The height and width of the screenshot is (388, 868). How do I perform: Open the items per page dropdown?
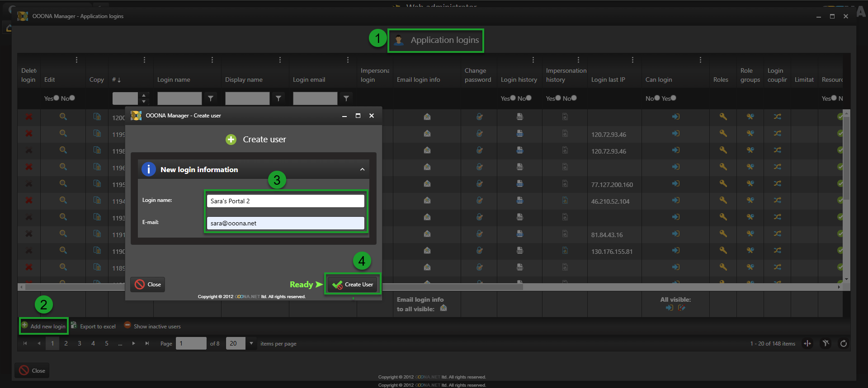point(251,343)
